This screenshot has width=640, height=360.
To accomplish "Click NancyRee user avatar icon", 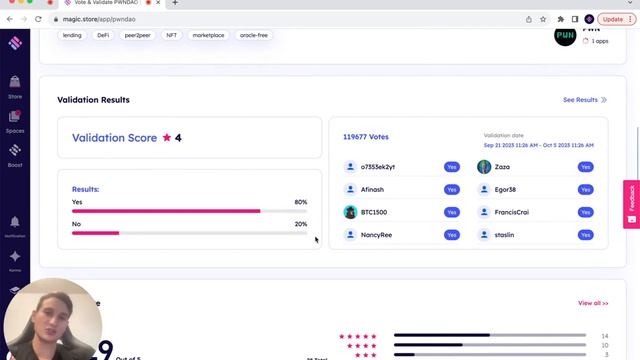I will [x=350, y=235].
